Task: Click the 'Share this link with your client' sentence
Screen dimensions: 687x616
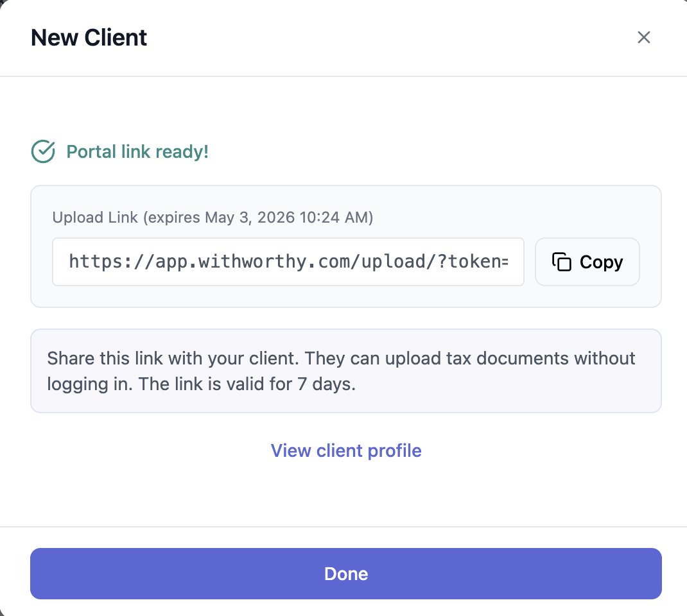Action: click(x=173, y=358)
